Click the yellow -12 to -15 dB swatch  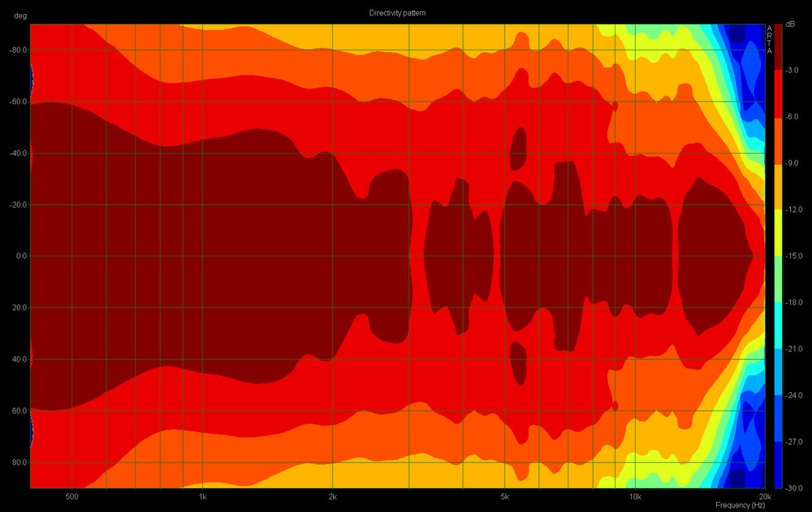pos(778,233)
